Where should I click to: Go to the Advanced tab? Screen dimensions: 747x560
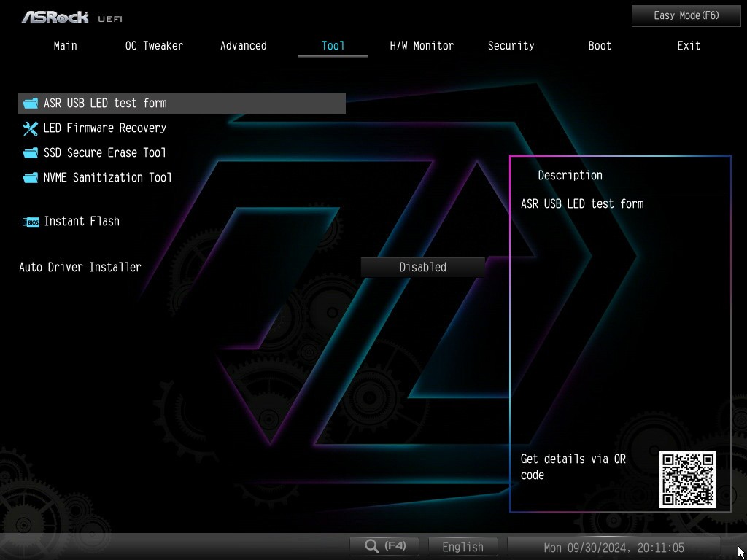pos(244,46)
